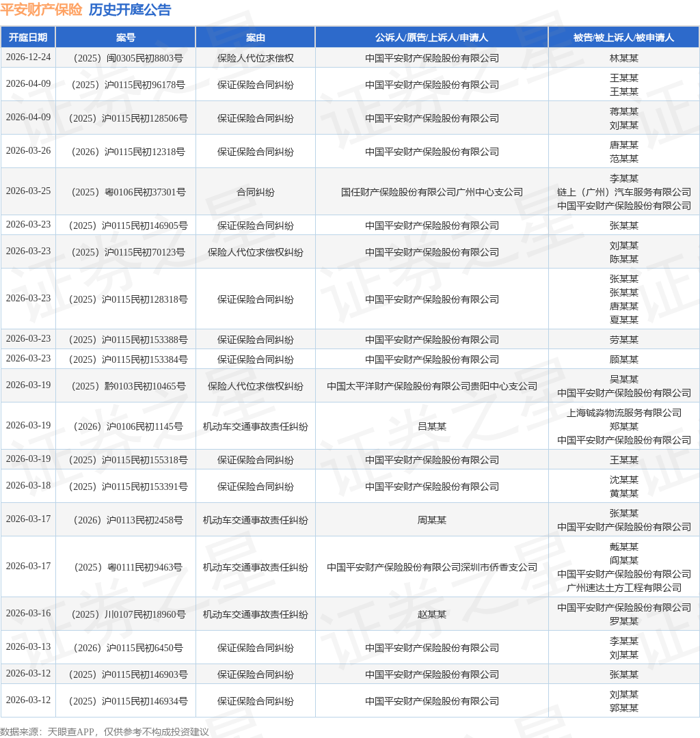700x738 pixels.
Task: Click the 历史开庭公告 heading
Action: pyautogui.click(x=130, y=10)
